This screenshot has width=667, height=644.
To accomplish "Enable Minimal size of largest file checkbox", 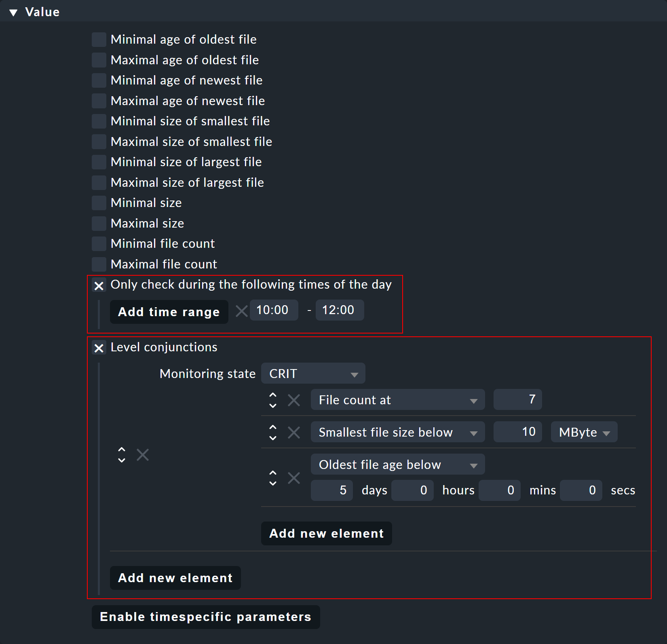I will (99, 162).
